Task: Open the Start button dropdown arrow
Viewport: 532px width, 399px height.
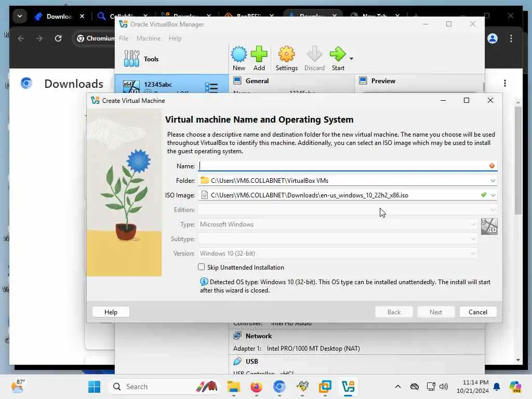Action: [x=352, y=59]
